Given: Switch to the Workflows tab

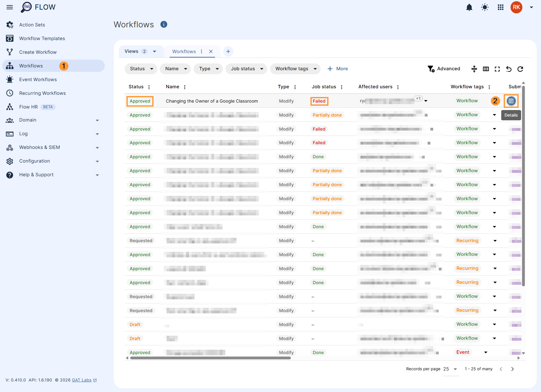Looking at the screenshot, I should coord(184,51).
